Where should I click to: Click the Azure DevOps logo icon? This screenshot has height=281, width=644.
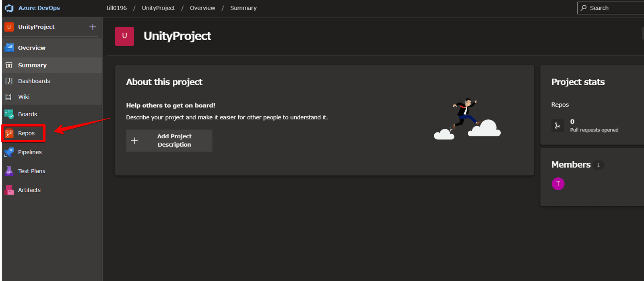(x=9, y=8)
